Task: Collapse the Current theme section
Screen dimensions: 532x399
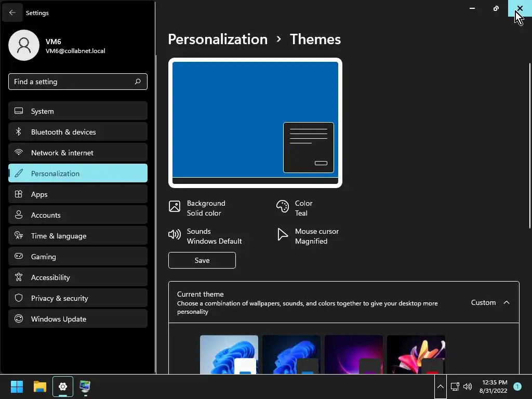Action: (506, 302)
